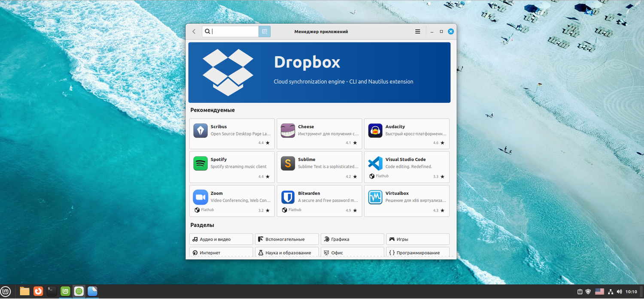Viewport: 644px width, 299px height.
Task: Click the Spotify app icon
Action: click(200, 163)
